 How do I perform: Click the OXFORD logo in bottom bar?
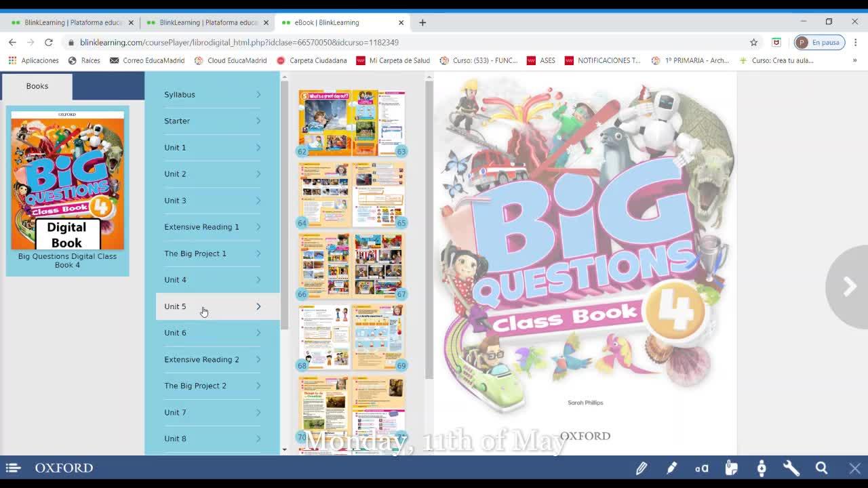[x=64, y=468]
